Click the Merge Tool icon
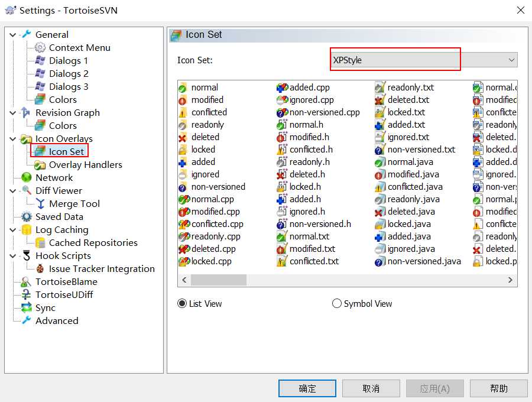Viewport: 532px width, 402px height. (40, 203)
